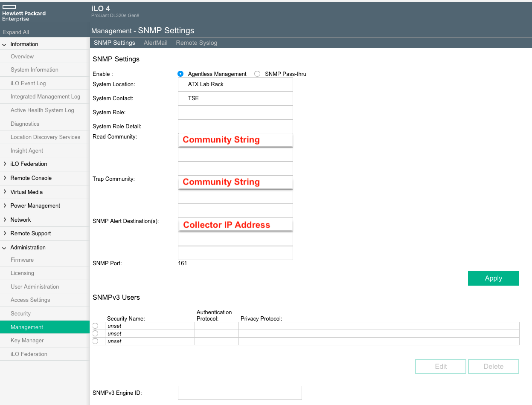Click the Delete button for SNMPv3 users
Screen dimensions: 532x405
494,366
